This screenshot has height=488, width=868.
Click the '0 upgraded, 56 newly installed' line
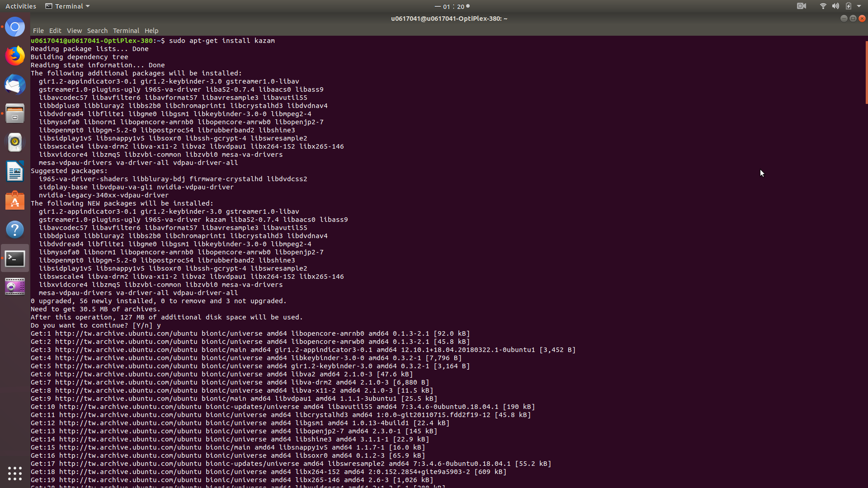coord(159,301)
